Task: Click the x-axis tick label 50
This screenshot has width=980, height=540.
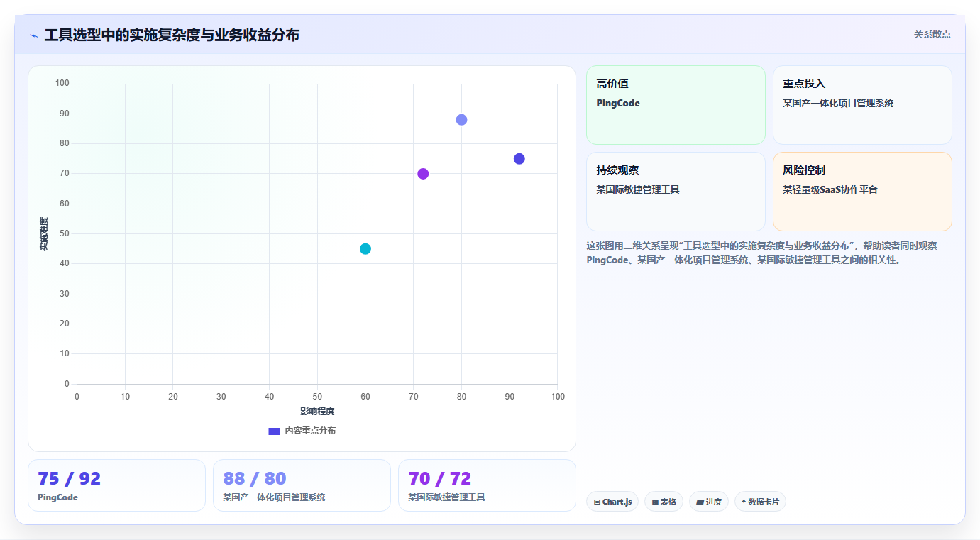Action: pyautogui.click(x=317, y=397)
